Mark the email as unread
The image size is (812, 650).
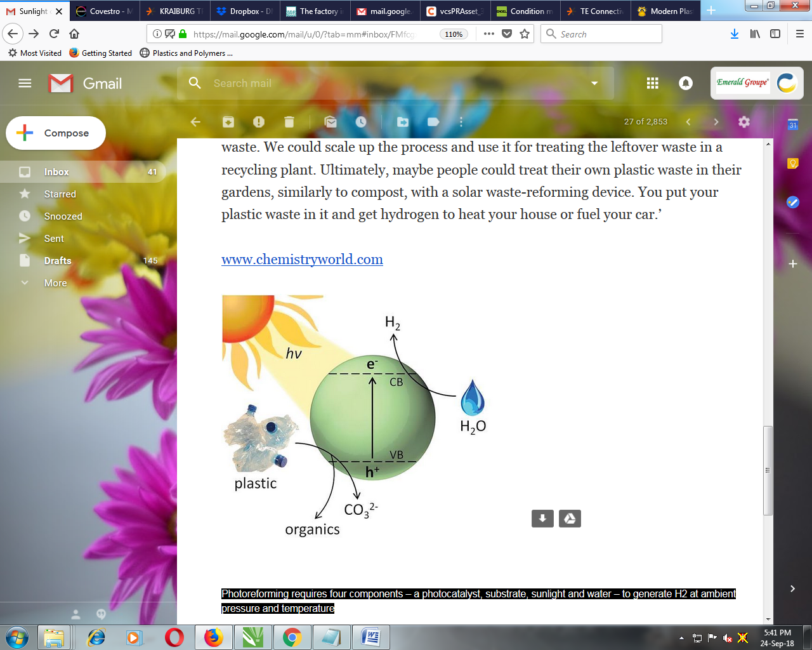click(x=331, y=122)
